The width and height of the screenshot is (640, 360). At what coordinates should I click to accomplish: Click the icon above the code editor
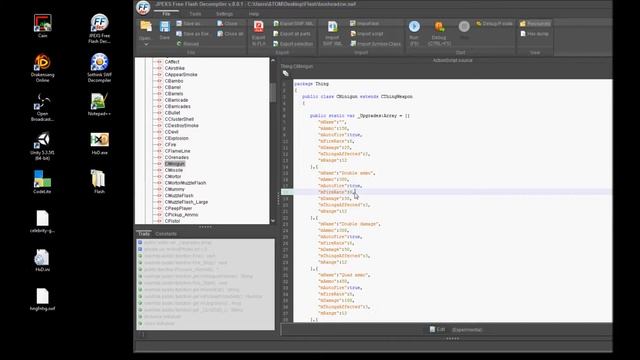pos(286,73)
